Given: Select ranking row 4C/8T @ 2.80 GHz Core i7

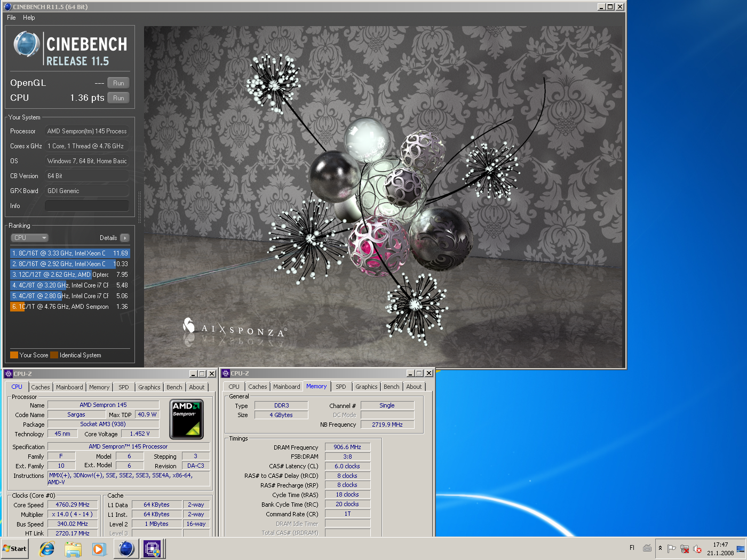Looking at the screenshot, I should coord(70,296).
